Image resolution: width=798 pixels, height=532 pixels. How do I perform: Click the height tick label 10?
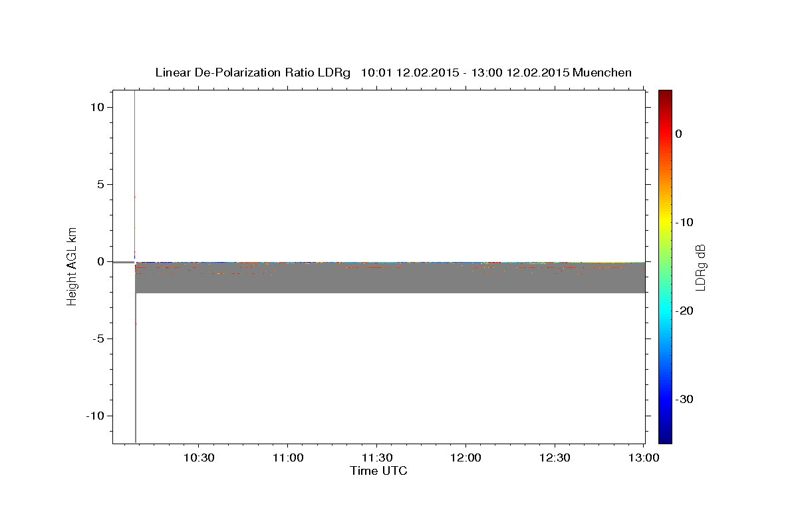[x=98, y=107]
